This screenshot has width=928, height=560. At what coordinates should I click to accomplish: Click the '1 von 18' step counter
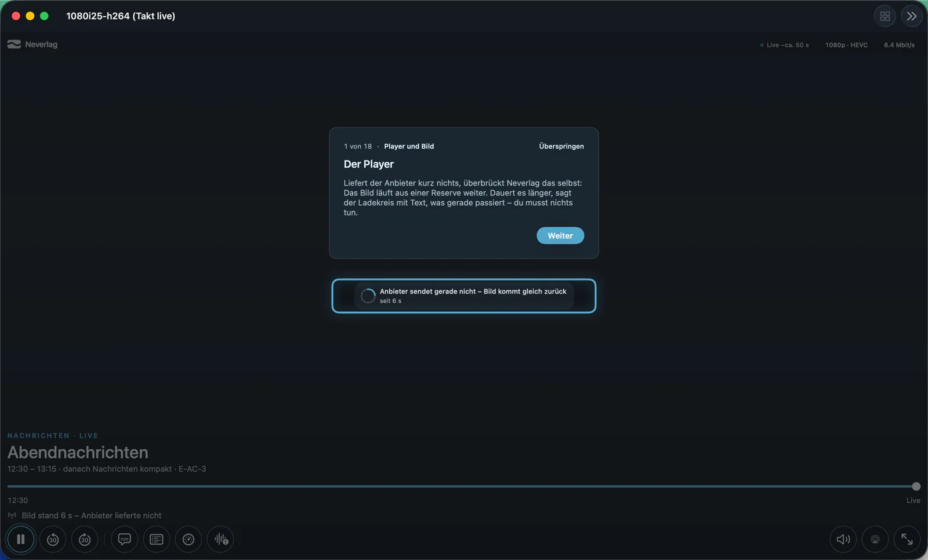tap(358, 146)
